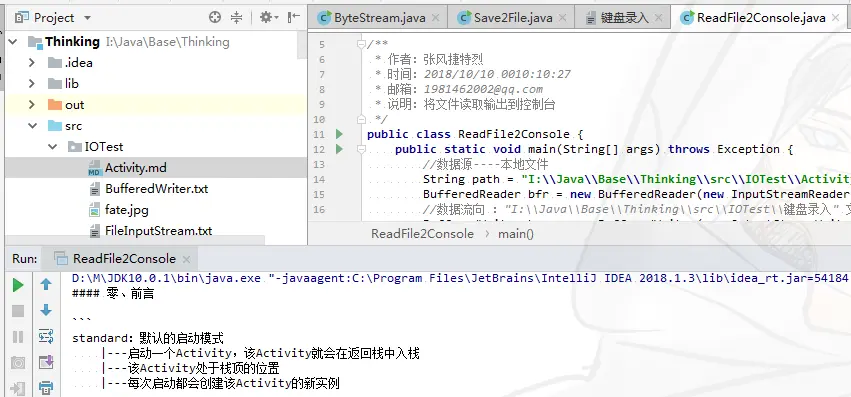Expand the out folder
Image resolution: width=851 pixels, height=397 pixels.
[x=31, y=105]
